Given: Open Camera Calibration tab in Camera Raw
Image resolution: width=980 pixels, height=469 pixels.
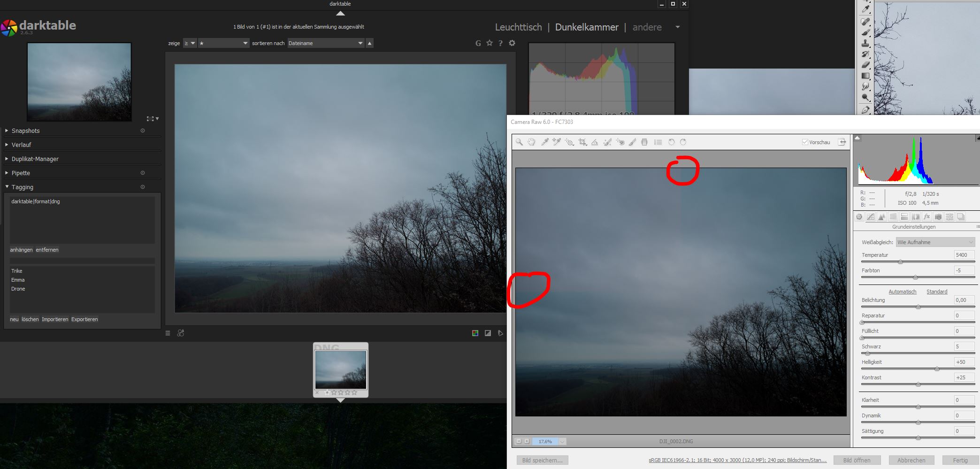Looking at the screenshot, I should 938,216.
